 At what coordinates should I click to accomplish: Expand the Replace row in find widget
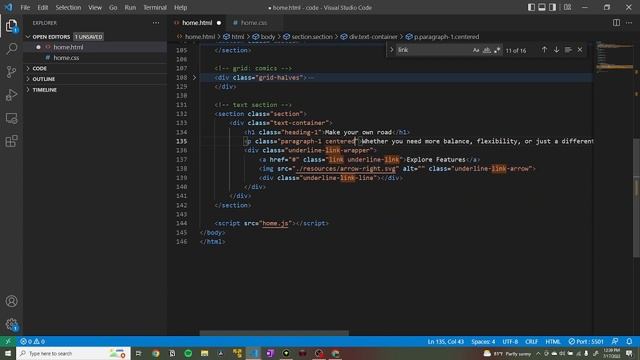click(391, 50)
